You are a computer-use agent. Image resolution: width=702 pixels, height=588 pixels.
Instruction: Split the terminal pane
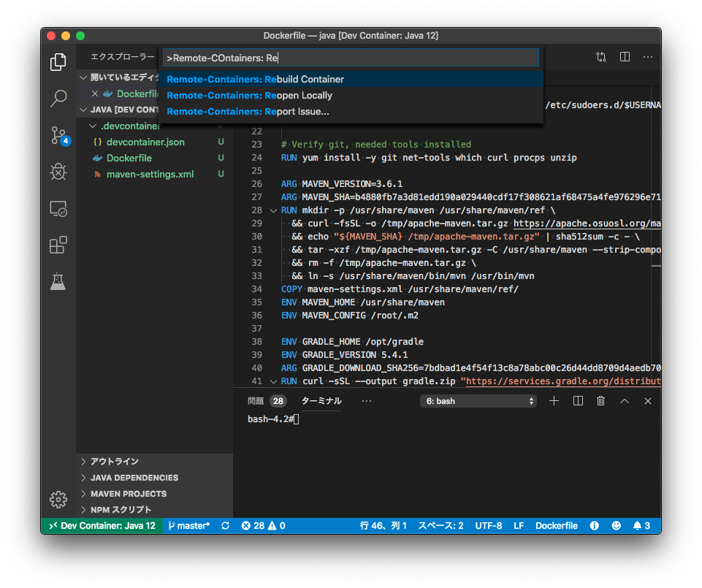click(x=578, y=401)
